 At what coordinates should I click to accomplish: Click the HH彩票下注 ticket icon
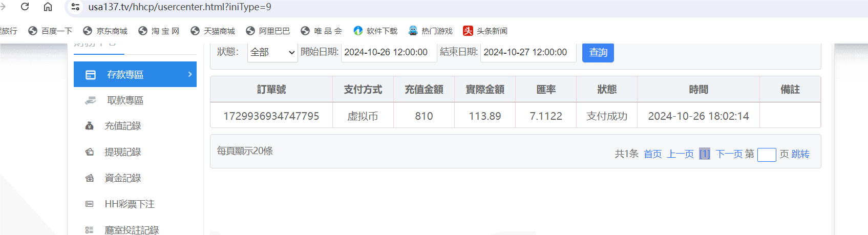pos(89,204)
